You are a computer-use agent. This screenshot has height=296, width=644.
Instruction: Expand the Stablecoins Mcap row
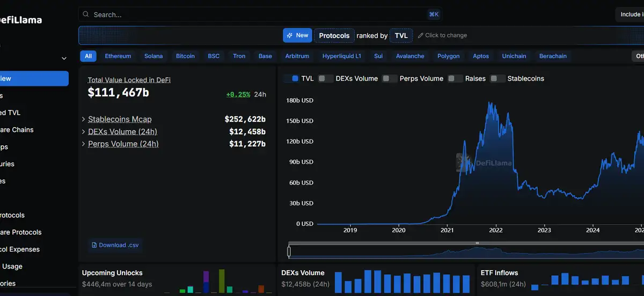click(x=84, y=119)
